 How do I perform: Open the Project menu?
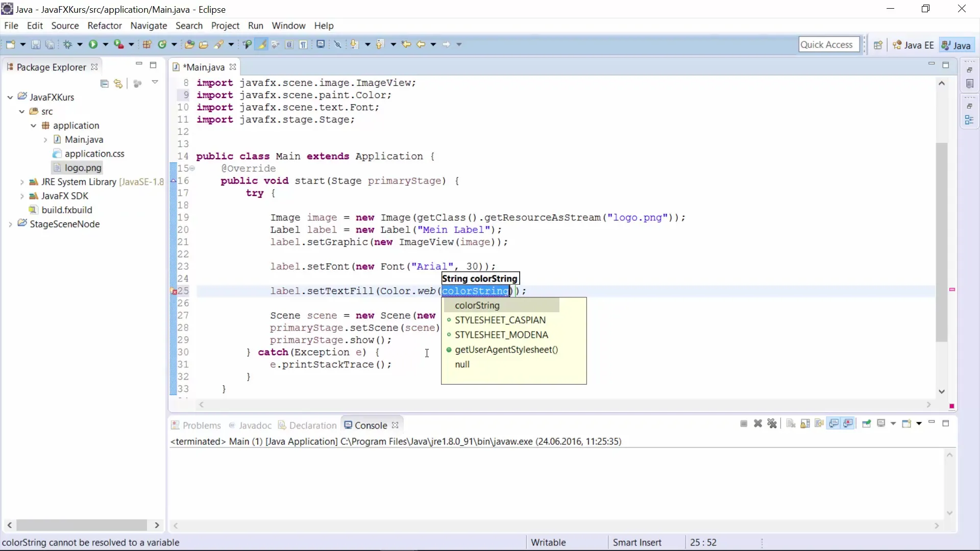pyautogui.click(x=225, y=26)
